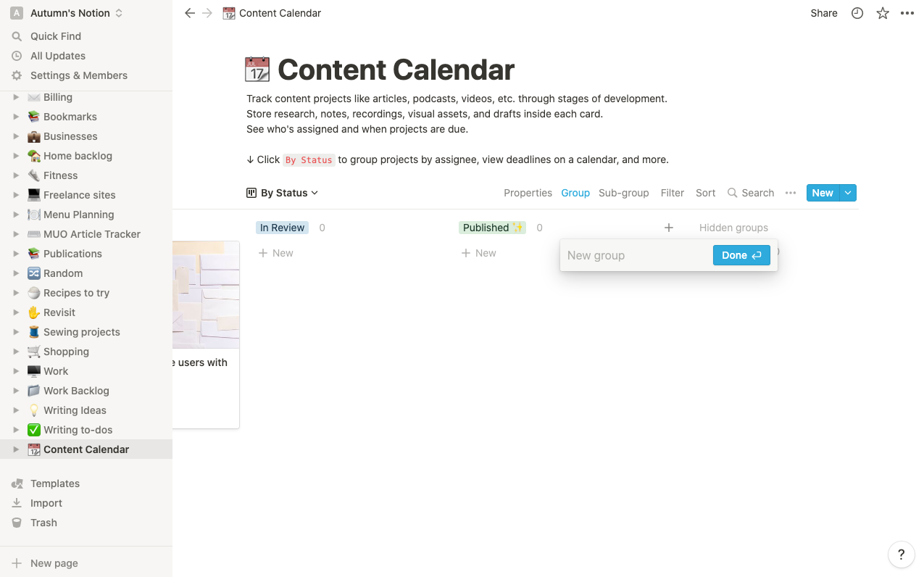
Task: Open the help question mark button
Action: coord(901,555)
